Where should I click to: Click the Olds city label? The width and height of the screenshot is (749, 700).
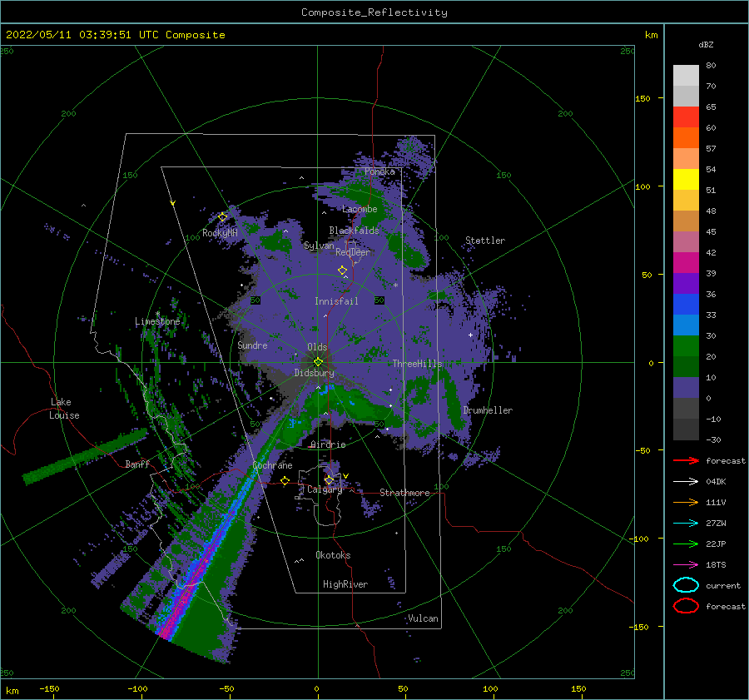point(317,347)
